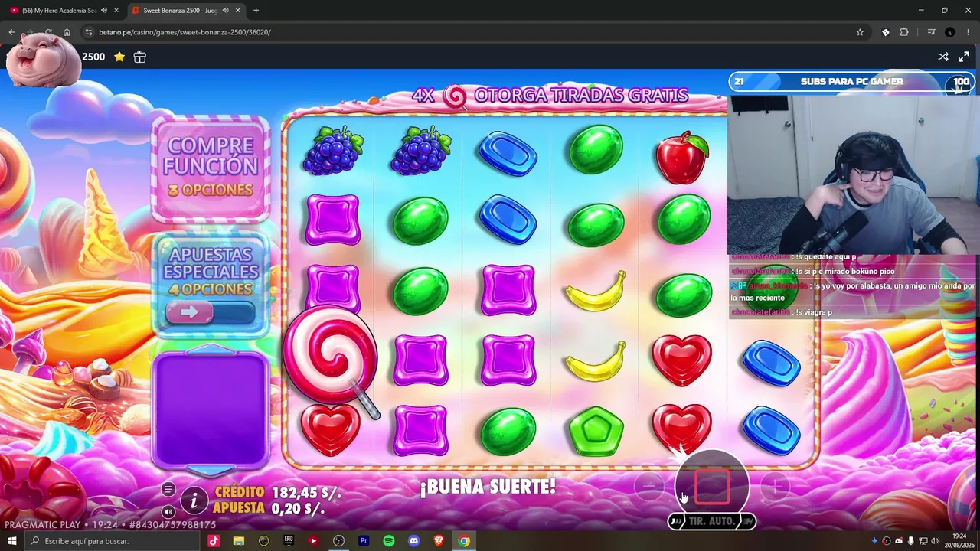Click the 'Escribe aquí para buscar' search box
The image size is (980, 551).
pos(112,541)
